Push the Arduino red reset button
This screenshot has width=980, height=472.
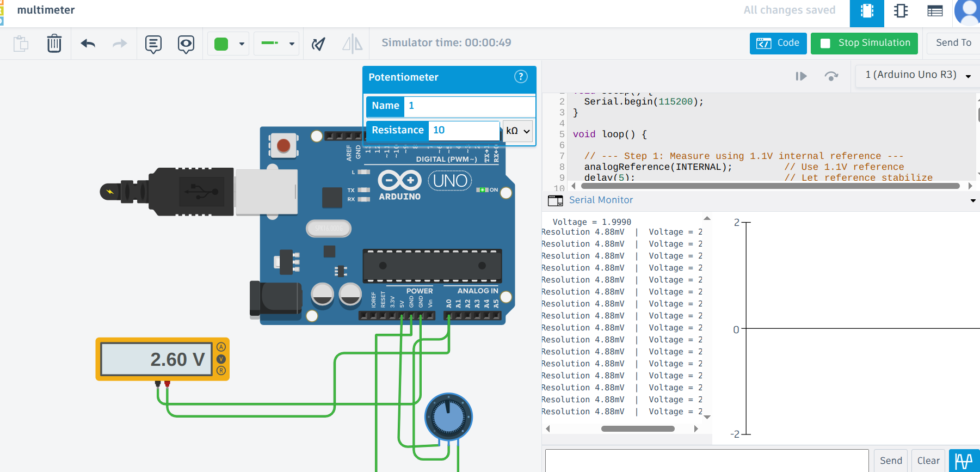click(283, 145)
